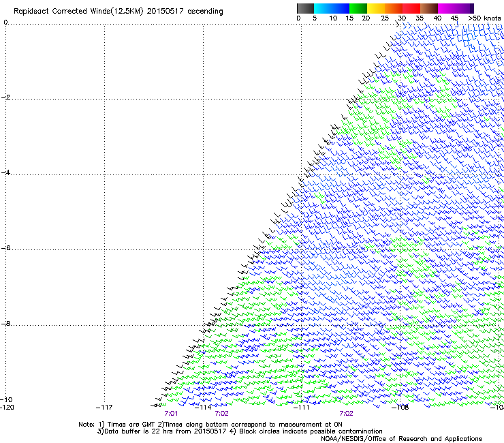Click the word 'ascending' in the title
The image size is (504, 443).
click(x=205, y=12)
